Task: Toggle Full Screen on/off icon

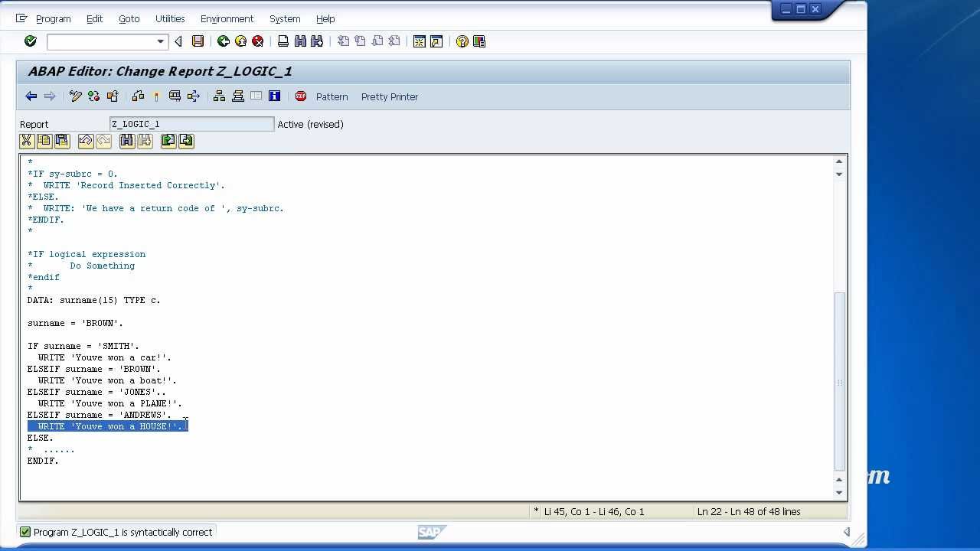Action: tap(256, 96)
